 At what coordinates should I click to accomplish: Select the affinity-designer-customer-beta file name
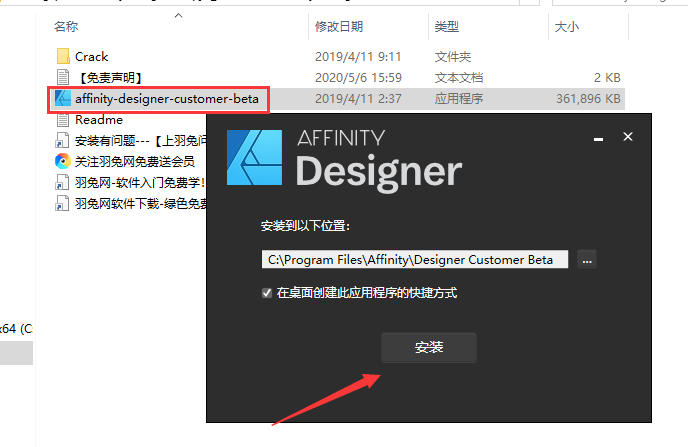[x=167, y=99]
